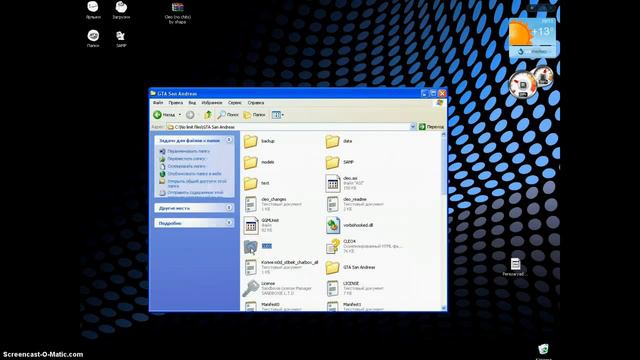Open the Сервис menu
The image size is (640, 360).
click(235, 103)
